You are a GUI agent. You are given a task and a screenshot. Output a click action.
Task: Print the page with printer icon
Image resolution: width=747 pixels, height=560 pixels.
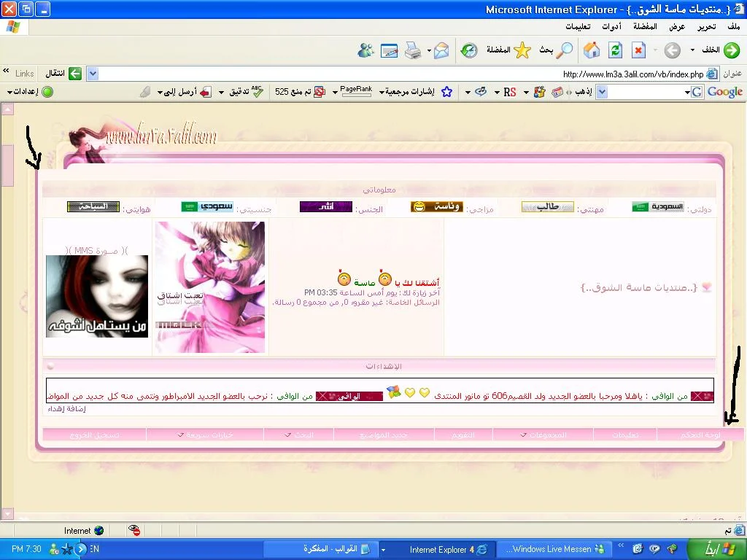pyautogui.click(x=413, y=50)
